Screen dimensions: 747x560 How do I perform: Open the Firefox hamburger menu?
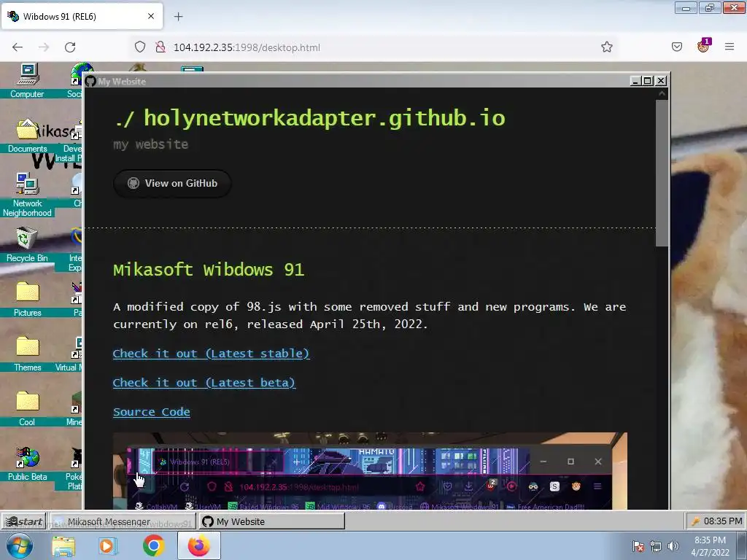(729, 47)
